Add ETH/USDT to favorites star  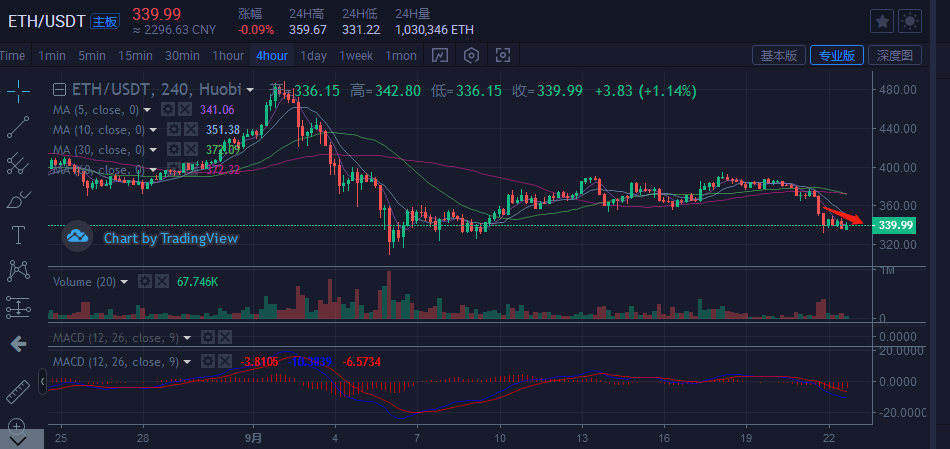882,21
